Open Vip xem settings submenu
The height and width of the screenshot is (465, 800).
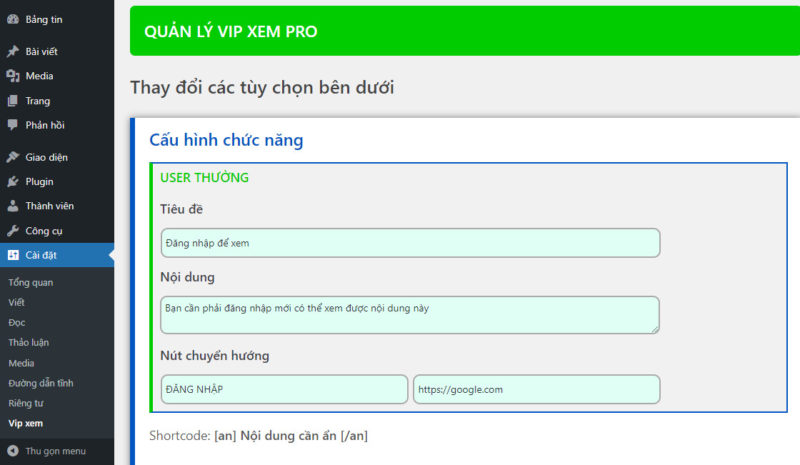(26, 423)
